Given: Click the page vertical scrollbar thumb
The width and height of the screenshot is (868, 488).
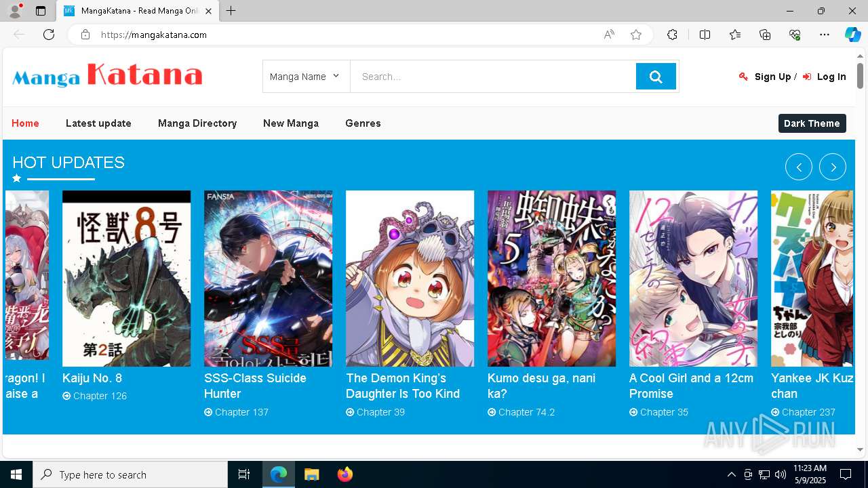Looking at the screenshot, I should coord(860,75).
